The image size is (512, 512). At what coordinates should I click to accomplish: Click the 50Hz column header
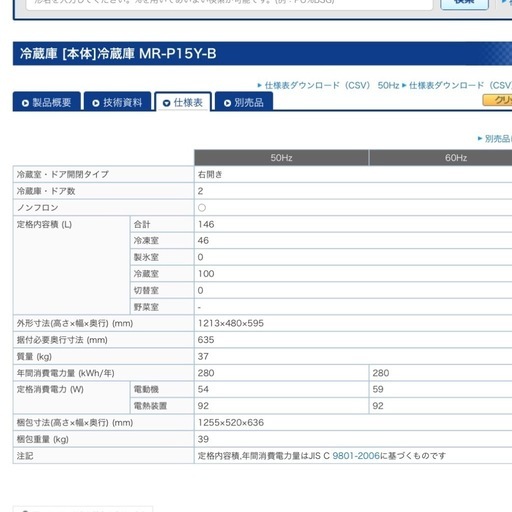tap(281, 158)
